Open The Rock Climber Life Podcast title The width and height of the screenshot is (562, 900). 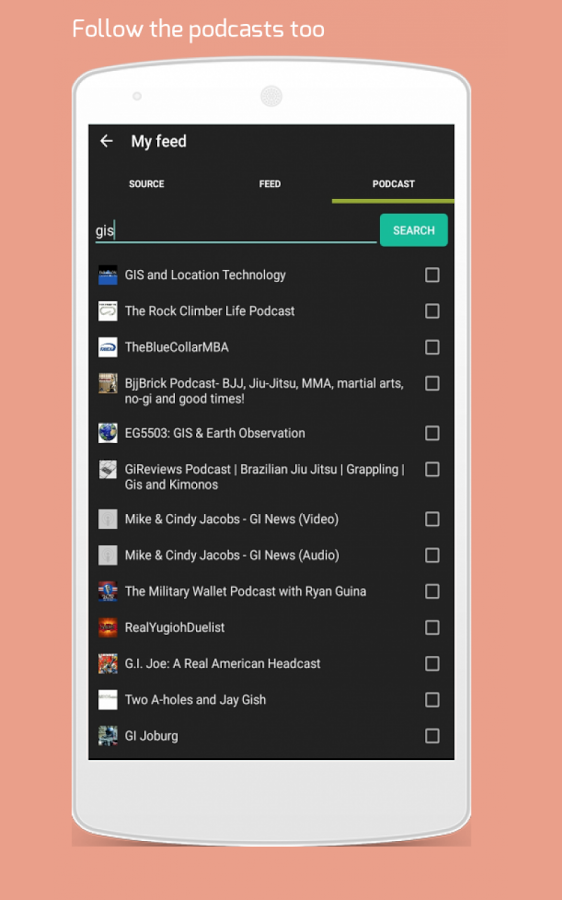[x=210, y=311]
